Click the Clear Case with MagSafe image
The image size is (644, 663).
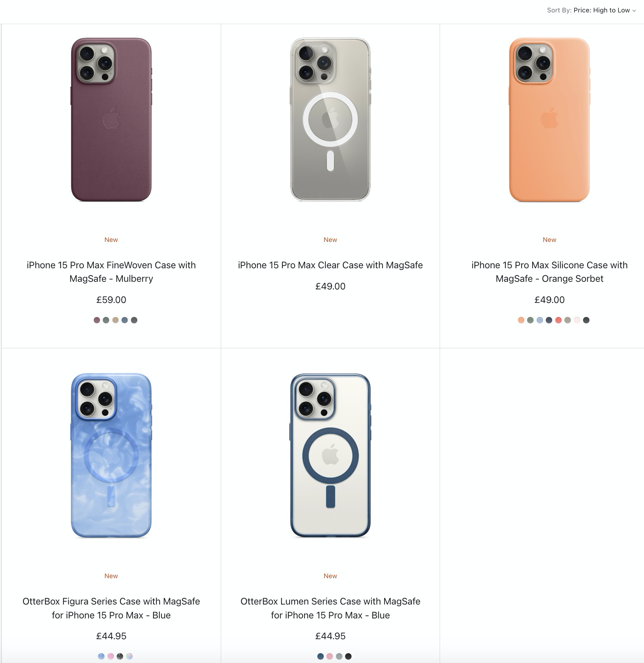(x=330, y=120)
